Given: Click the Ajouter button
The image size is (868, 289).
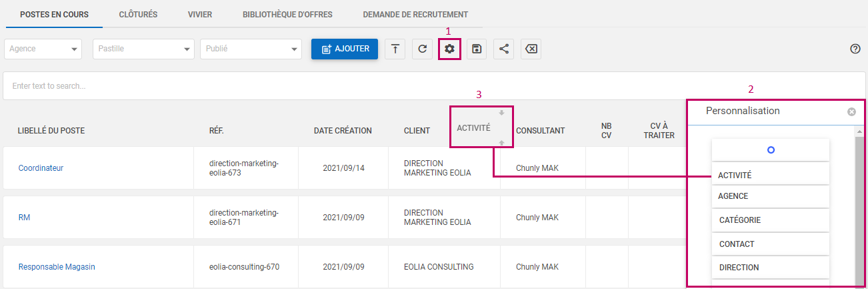Looking at the screenshot, I should click(x=345, y=49).
